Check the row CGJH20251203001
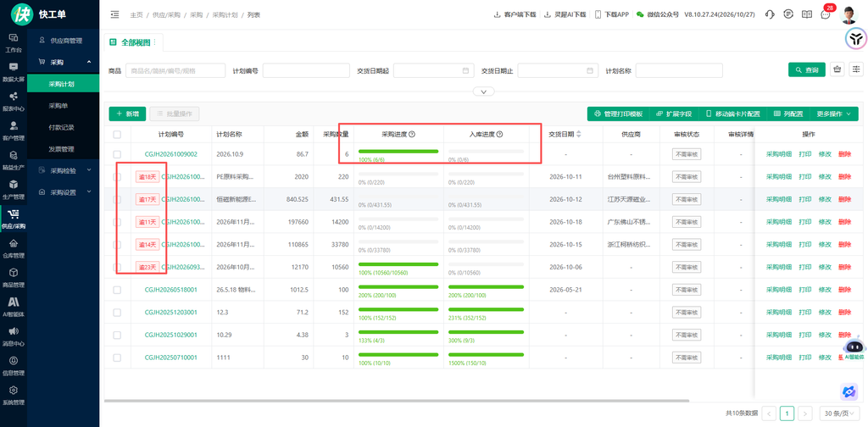868x427 pixels. tap(117, 313)
